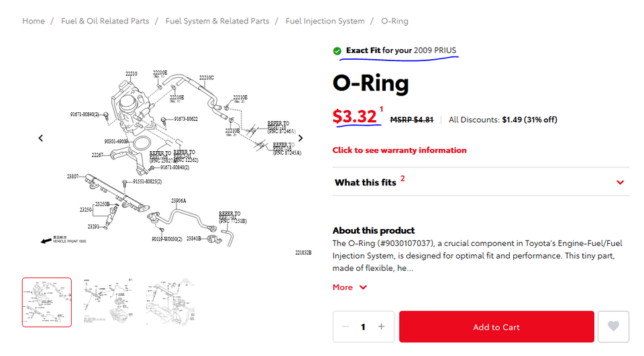The width and height of the screenshot is (644, 356).
Task: Add the O-Ring to cart
Action: coord(496,326)
